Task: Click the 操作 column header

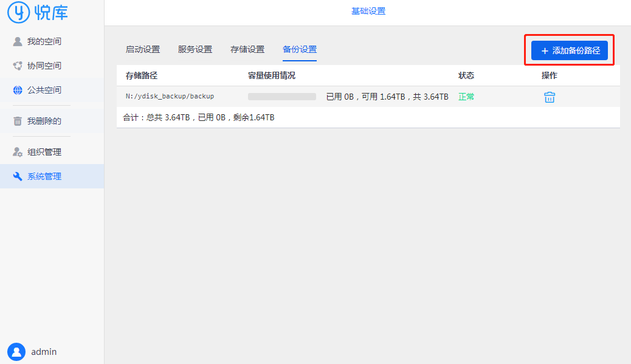Action: [x=550, y=75]
